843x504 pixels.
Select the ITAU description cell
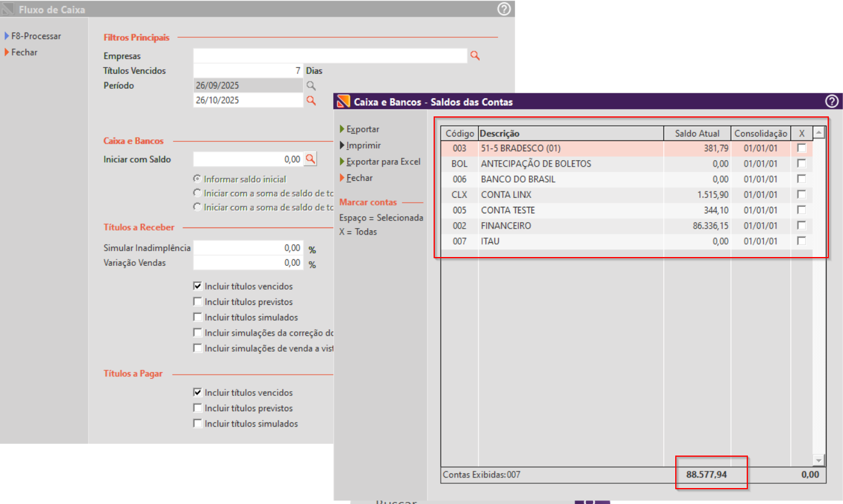[x=571, y=241]
